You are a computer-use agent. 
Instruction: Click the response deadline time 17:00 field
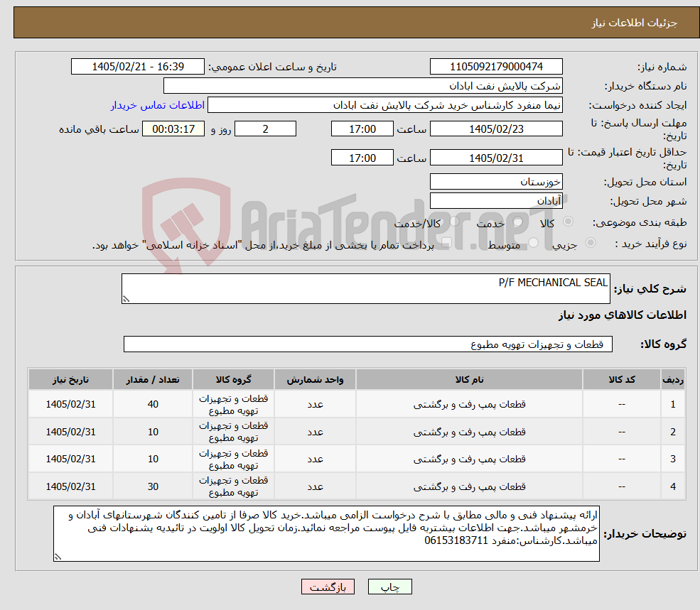click(362, 129)
